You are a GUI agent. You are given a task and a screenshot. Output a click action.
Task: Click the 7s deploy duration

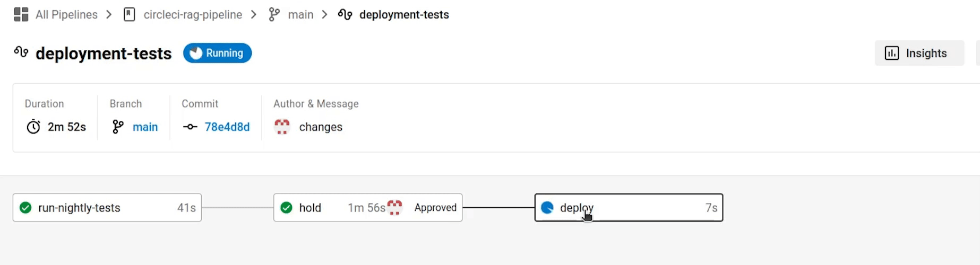click(711, 208)
